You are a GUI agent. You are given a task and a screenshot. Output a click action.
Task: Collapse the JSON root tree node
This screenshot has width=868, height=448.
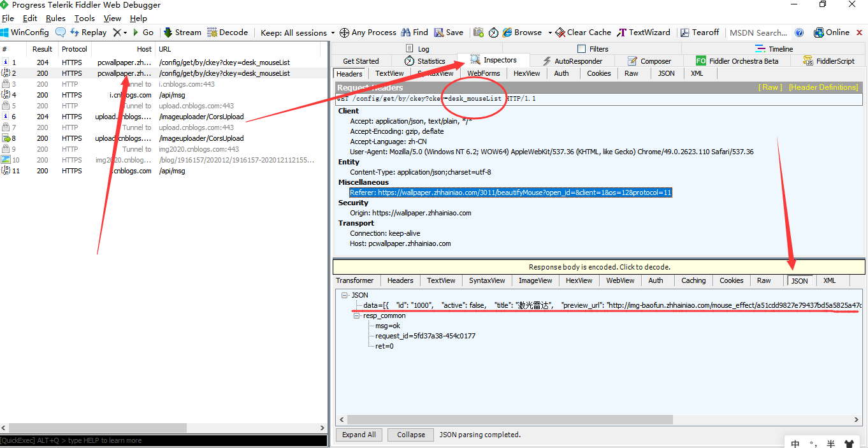coord(345,296)
